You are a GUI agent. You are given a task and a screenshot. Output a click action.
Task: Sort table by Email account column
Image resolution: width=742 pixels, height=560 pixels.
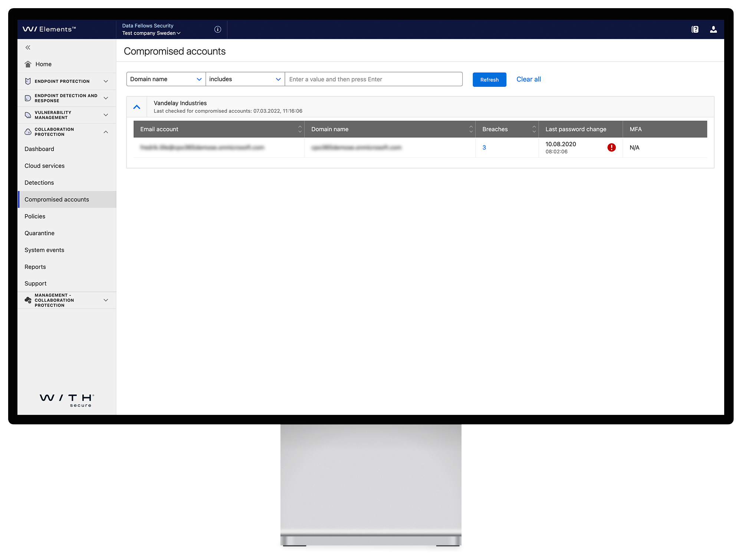[x=300, y=129]
